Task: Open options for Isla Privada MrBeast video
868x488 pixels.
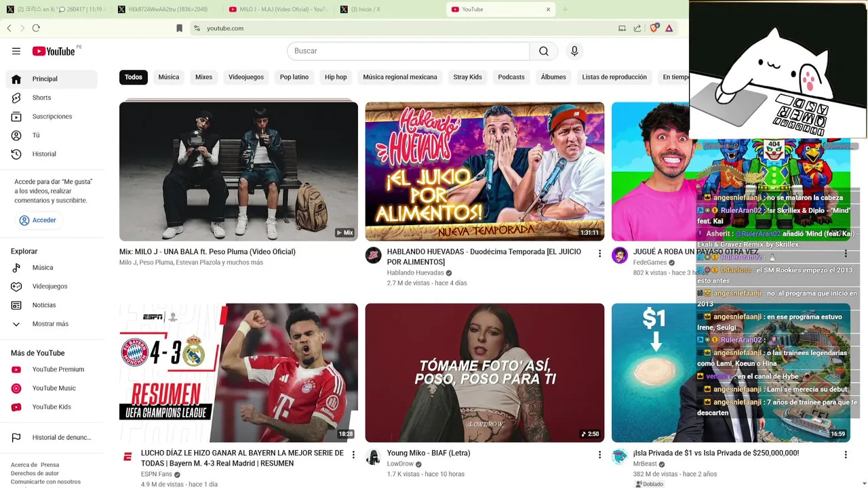Action: coord(846,455)
